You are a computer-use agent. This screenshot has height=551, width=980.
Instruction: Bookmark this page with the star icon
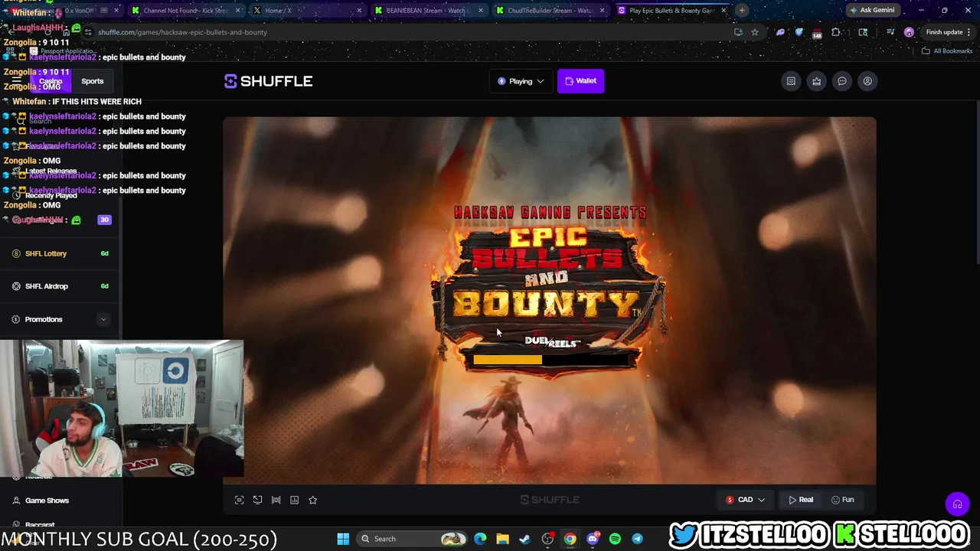pyautogui.click(x=755, y=32)
